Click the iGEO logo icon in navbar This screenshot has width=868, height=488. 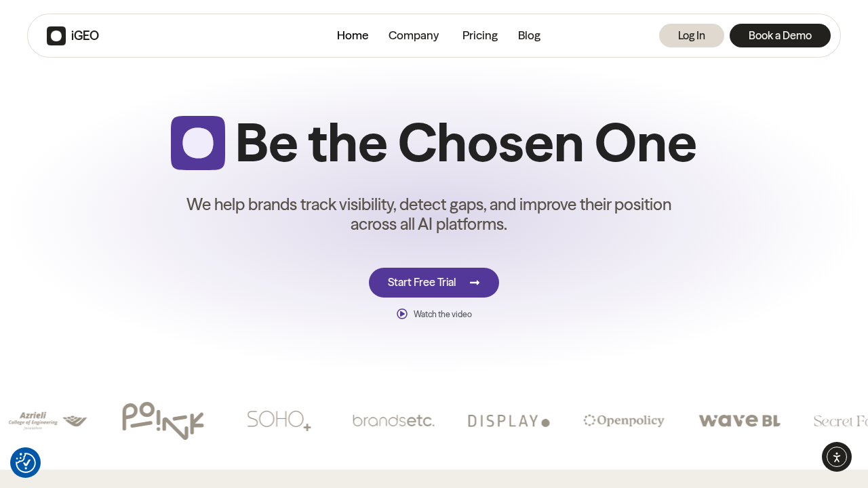(x=56, y=36)
